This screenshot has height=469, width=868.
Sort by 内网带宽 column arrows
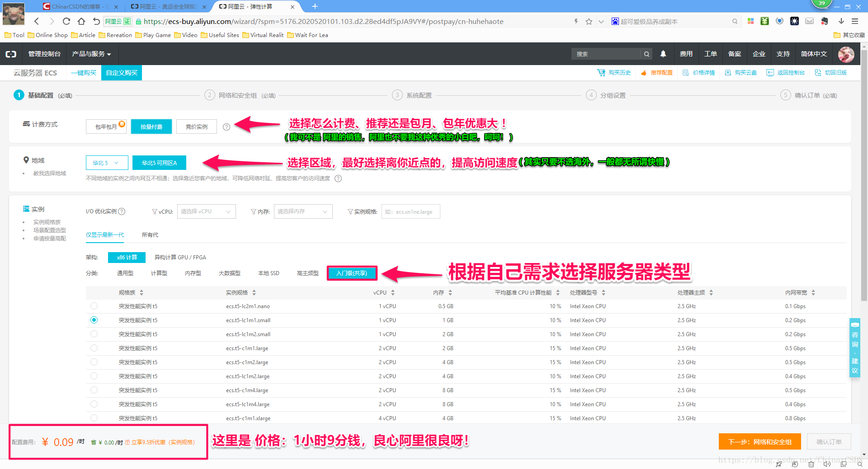[x=813, y=293]
